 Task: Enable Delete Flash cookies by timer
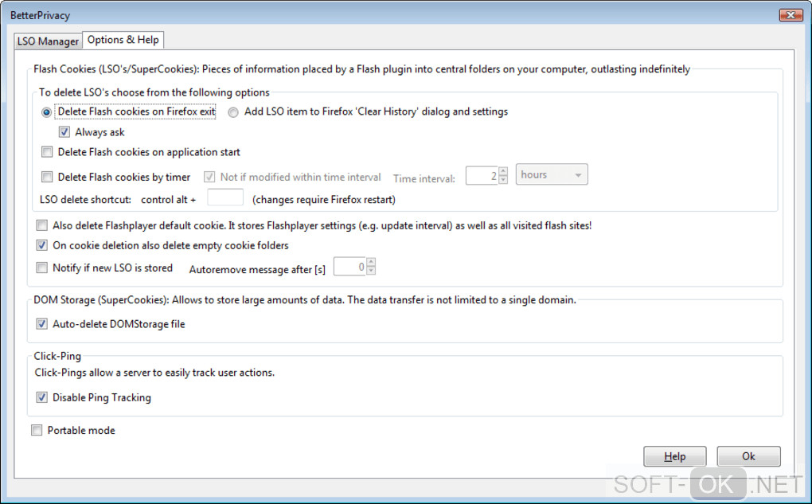[x=47, y=177]
